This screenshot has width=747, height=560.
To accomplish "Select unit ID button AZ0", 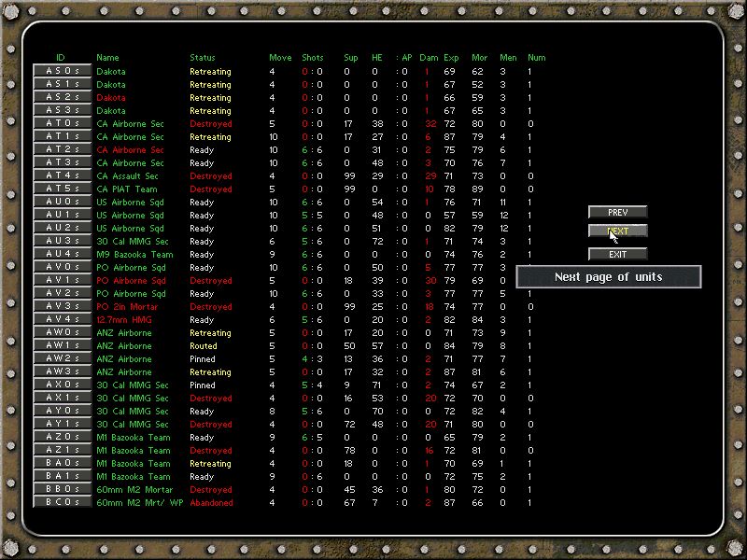I will (62, 437).
